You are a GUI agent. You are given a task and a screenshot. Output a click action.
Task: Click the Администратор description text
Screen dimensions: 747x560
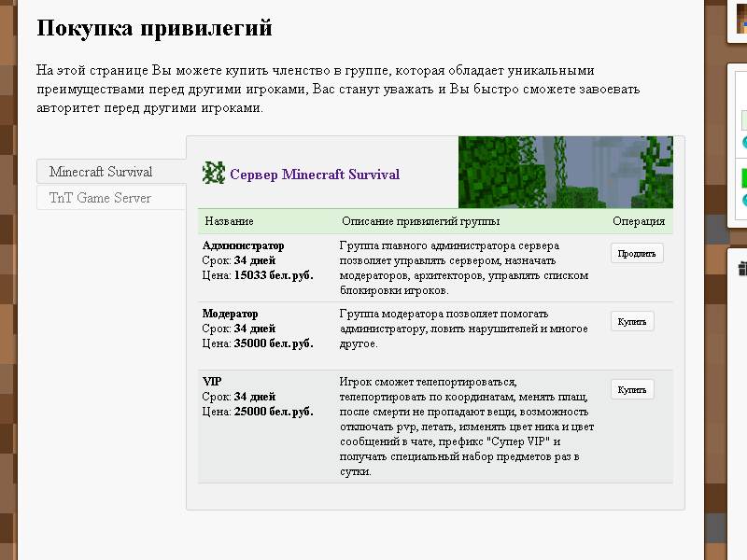tap(464, 268)
